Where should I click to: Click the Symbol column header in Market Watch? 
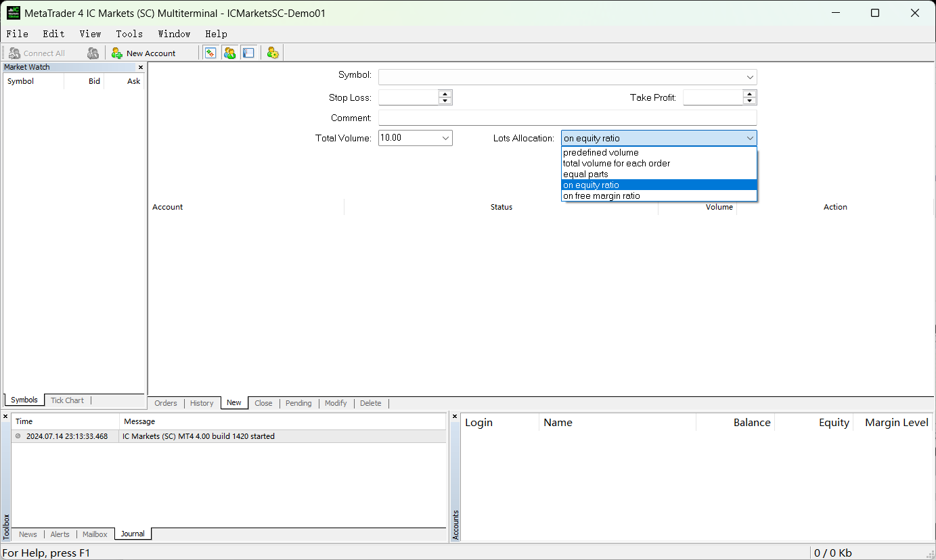point(34,81)
